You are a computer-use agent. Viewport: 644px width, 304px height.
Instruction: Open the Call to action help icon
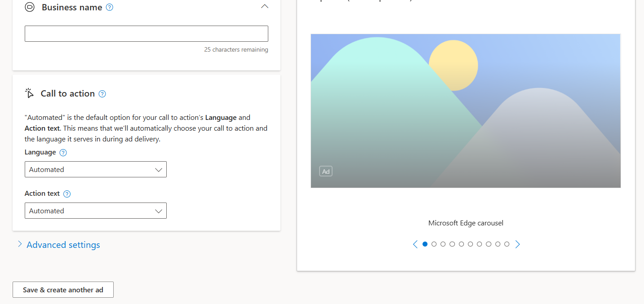coord(102,94)
